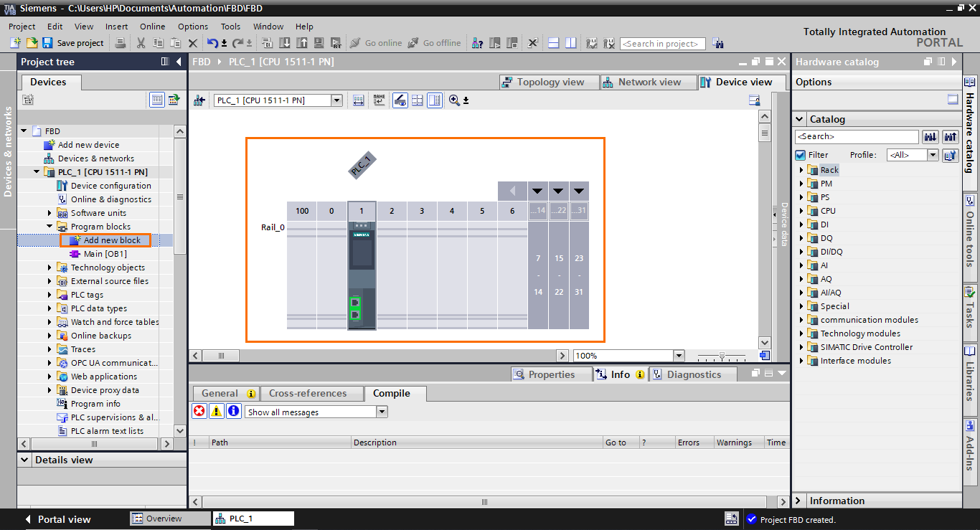Click the Zoom magnifier icon in device view

coord(454,100)
